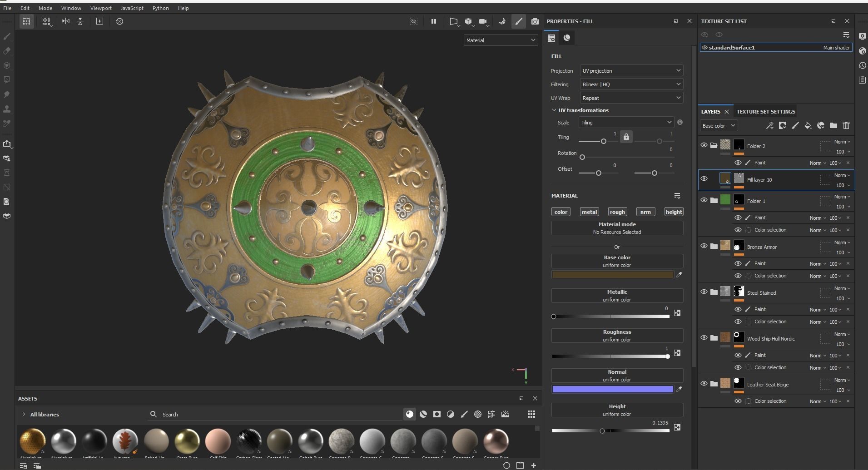The image size is (868, 470).
Task: Activate the painting mode brush icon
Action: 519,21
